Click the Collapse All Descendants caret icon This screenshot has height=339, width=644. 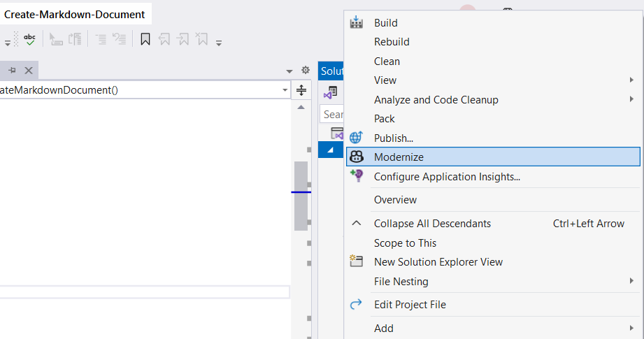pyautogui.click(x=357, y=223)
